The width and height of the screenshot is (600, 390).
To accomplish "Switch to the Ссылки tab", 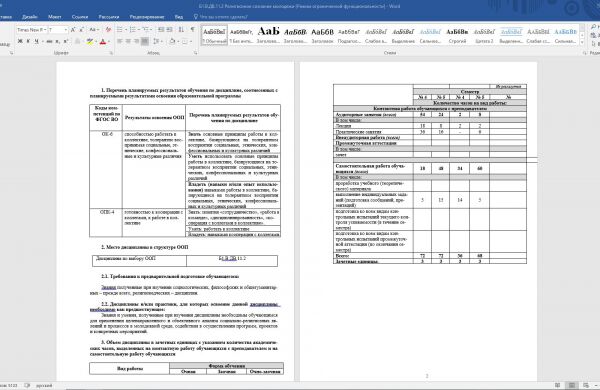I will click(80, 17).
